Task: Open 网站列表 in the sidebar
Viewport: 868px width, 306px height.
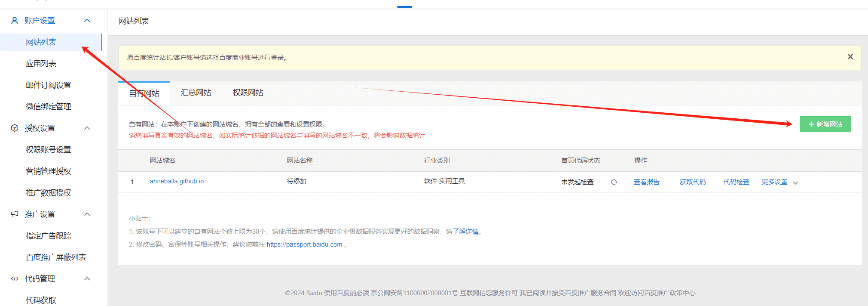Action: [51, 42]
